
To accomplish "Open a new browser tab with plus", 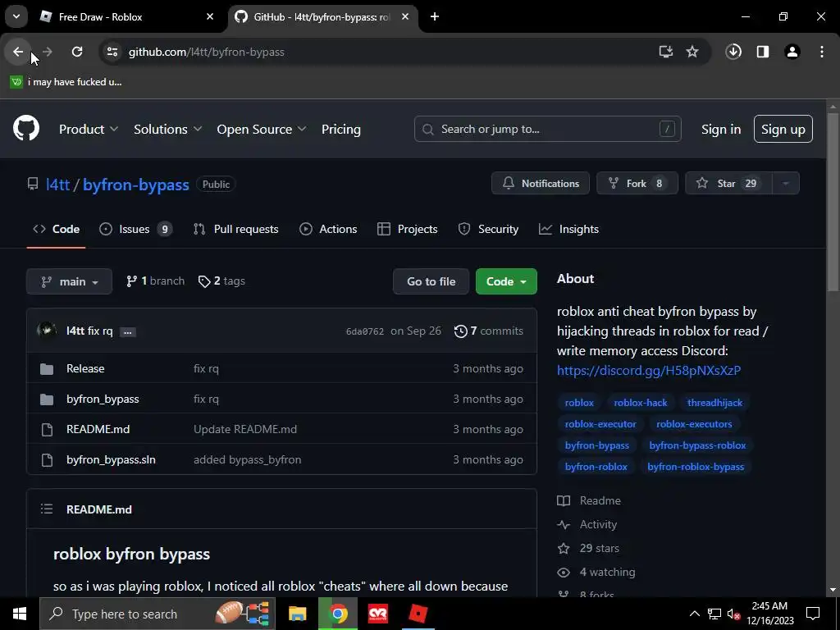I will [435, 16].
